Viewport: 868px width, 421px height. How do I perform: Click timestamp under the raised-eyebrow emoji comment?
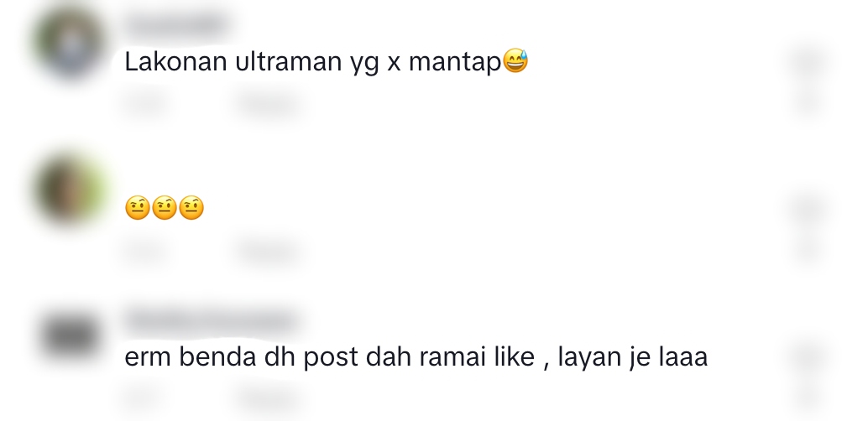145,251
